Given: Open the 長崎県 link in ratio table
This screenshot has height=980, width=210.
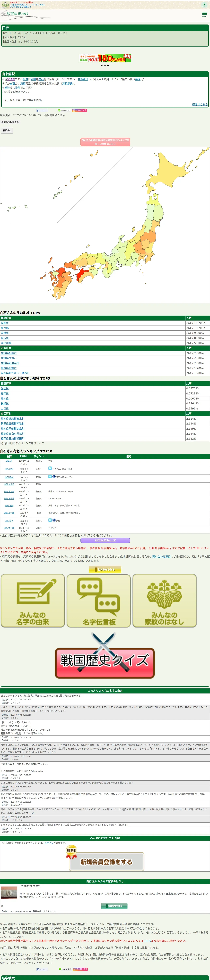Looking at the screenshot, I should tap(5, 403).
